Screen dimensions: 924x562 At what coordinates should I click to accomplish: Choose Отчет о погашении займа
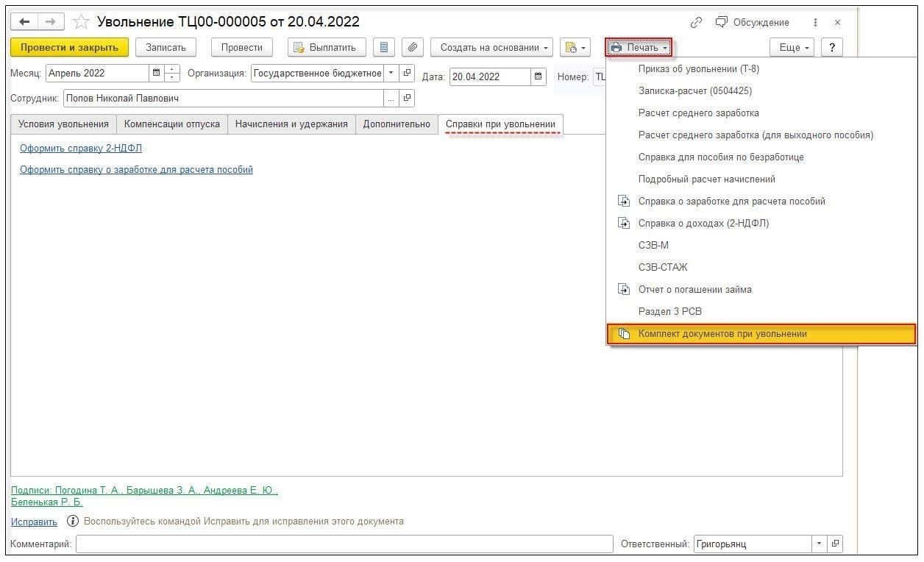(x=761, y=290)
